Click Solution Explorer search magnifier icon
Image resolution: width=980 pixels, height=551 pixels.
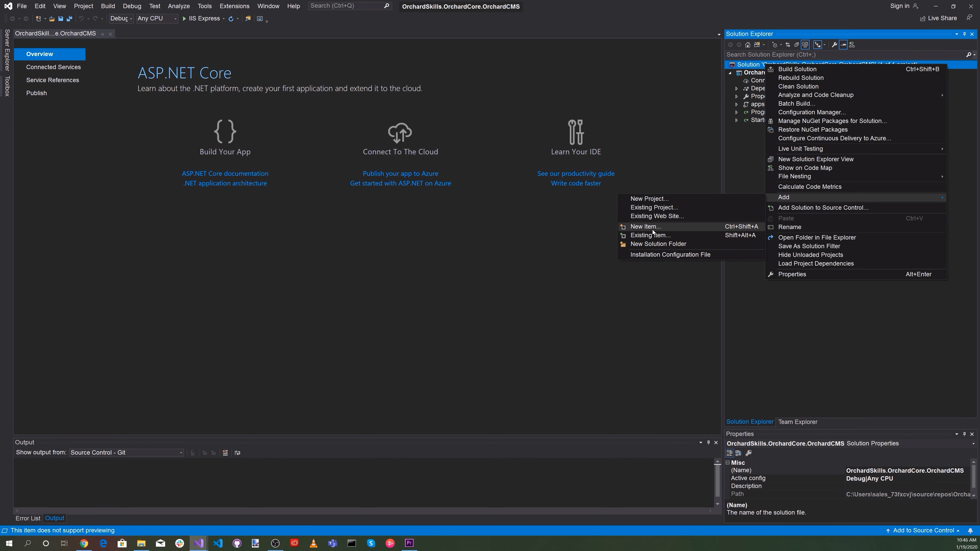pos(969,55)
